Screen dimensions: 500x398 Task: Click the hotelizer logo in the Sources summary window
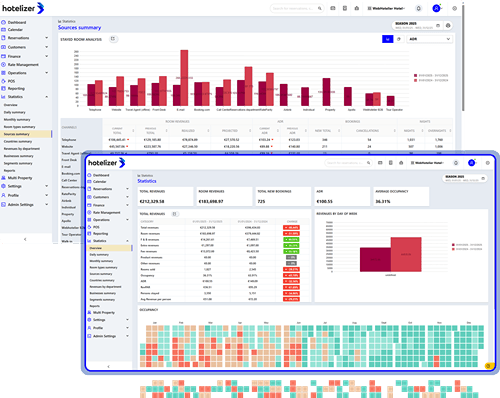click(23, 8)
